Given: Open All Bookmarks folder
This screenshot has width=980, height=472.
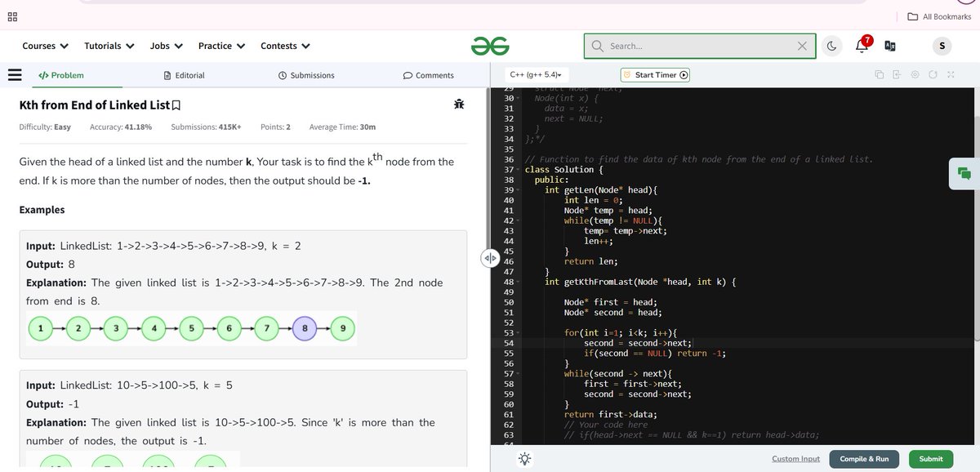Looking at the screenshot, I should click(939, 16).
